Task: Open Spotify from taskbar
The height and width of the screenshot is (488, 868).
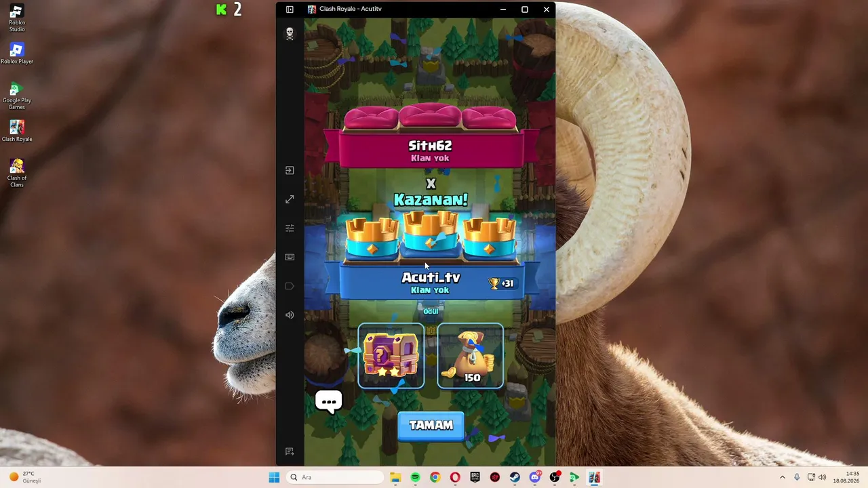Action: pyautogui.click(x=415, y=477)
